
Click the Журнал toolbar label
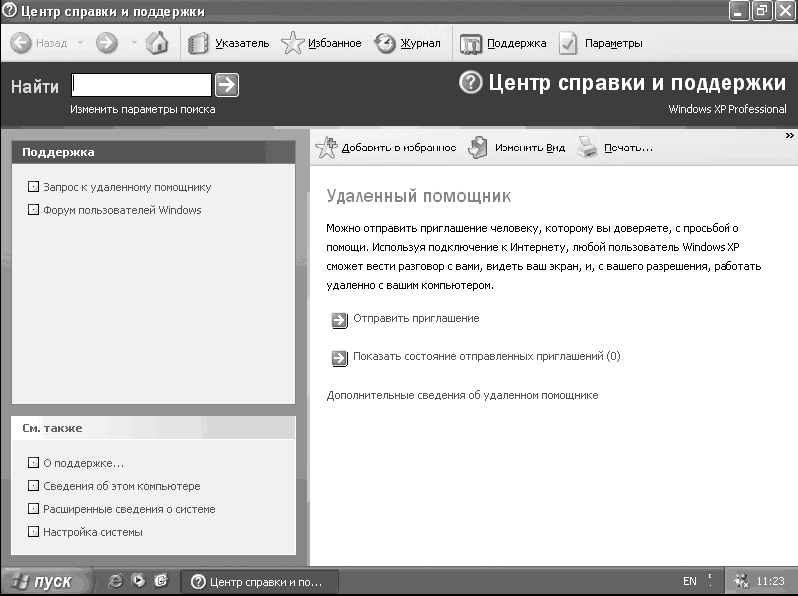pyautogui.click(x=420, y=43)
